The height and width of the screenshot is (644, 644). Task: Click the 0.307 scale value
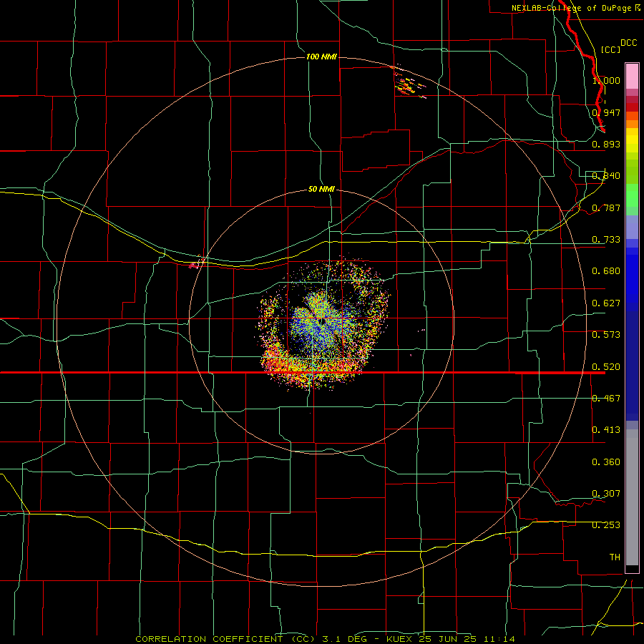pyautogui.click(x=606, y=493)
